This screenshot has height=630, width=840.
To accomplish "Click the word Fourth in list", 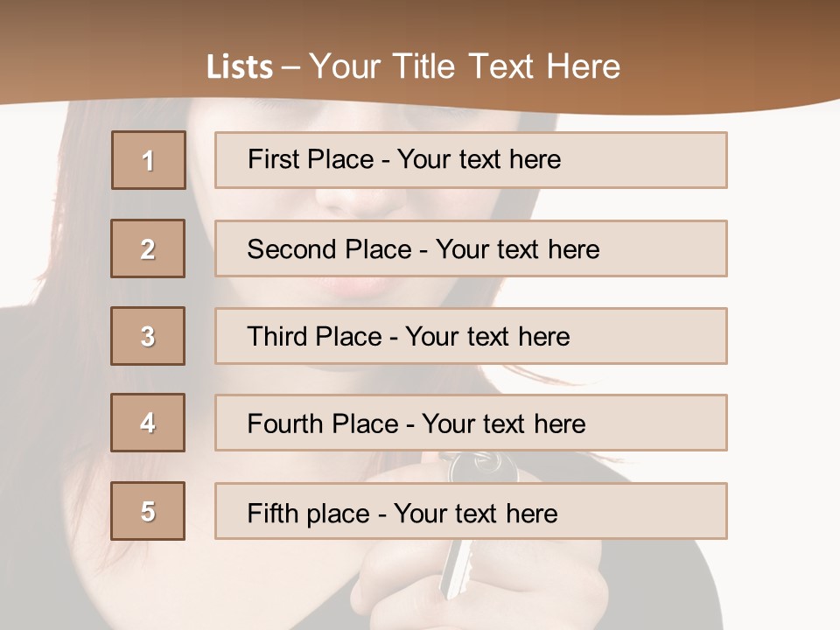I will click(x=285, y=423).
